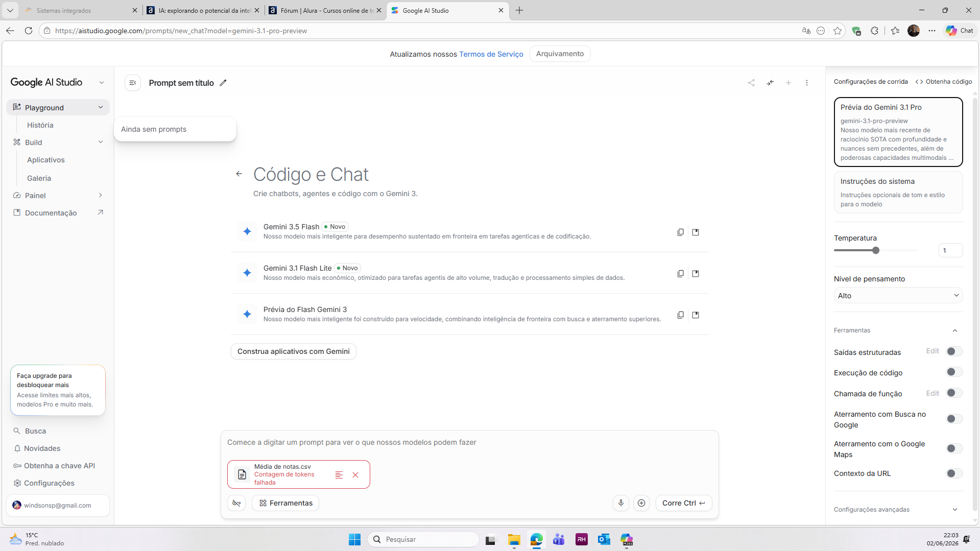
Task: Click the compare mode icon
Action: click(x=770, y=83)
